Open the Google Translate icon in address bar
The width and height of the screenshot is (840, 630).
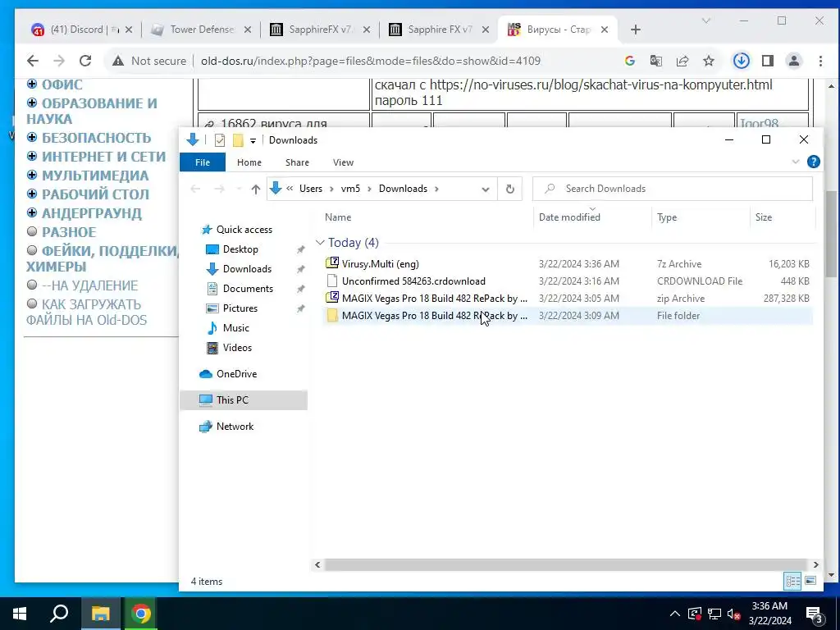[656, 61]
